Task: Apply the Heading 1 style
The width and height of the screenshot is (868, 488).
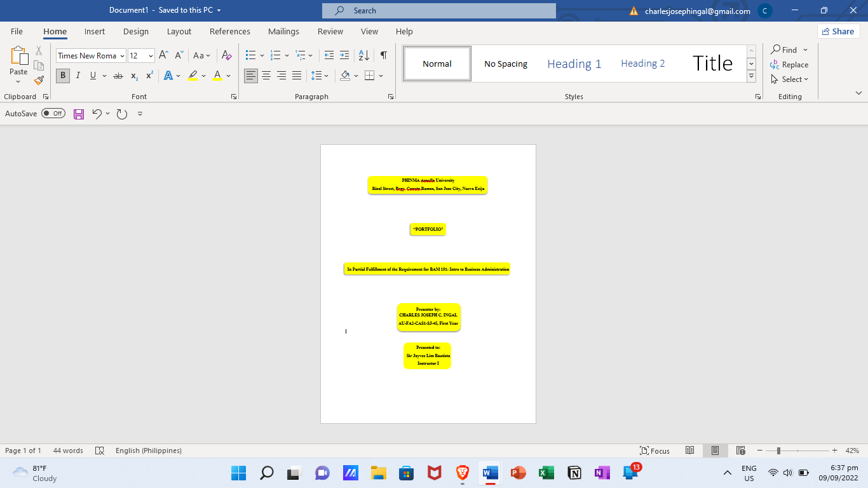Action: point(574,64)
